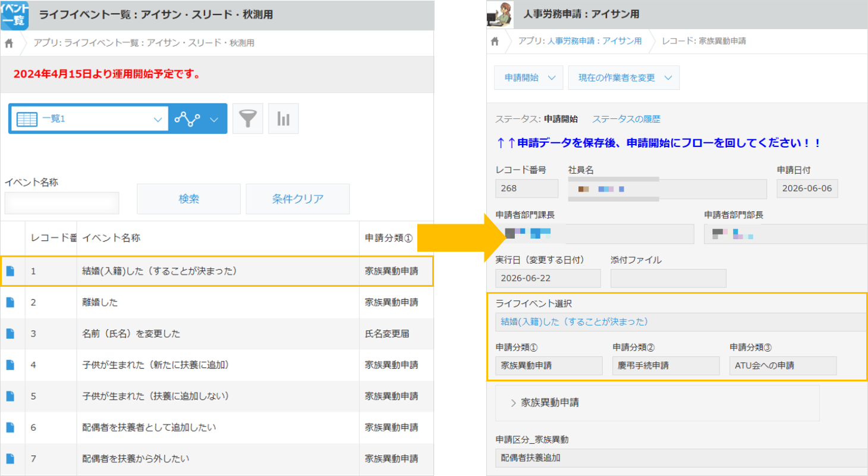This screenshot has height=476, width=868.
Task: Open ステータスの履歴 link
Action: [626, 119]
